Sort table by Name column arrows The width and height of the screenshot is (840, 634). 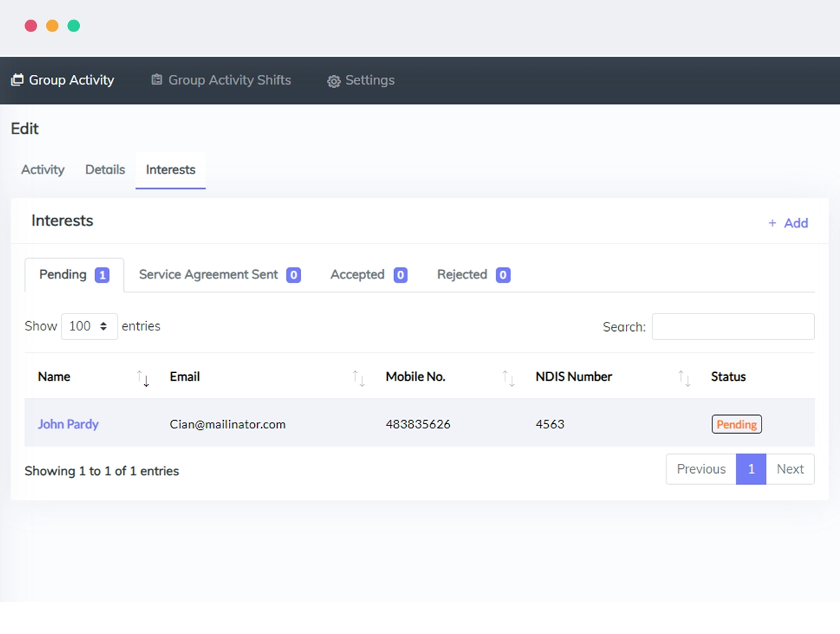(143, 378)
